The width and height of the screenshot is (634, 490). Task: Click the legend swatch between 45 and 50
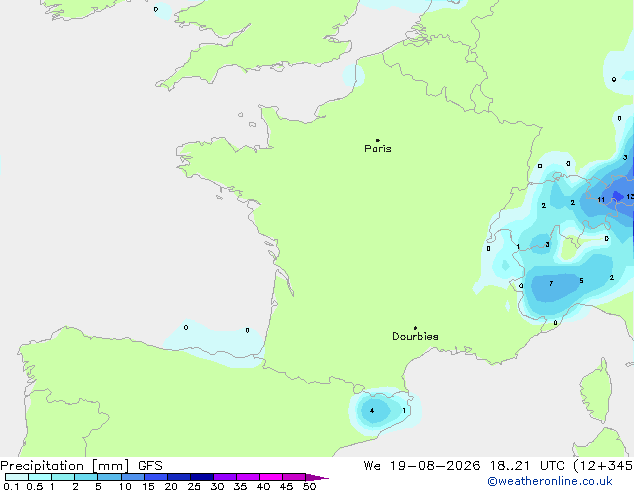[294, 477]
